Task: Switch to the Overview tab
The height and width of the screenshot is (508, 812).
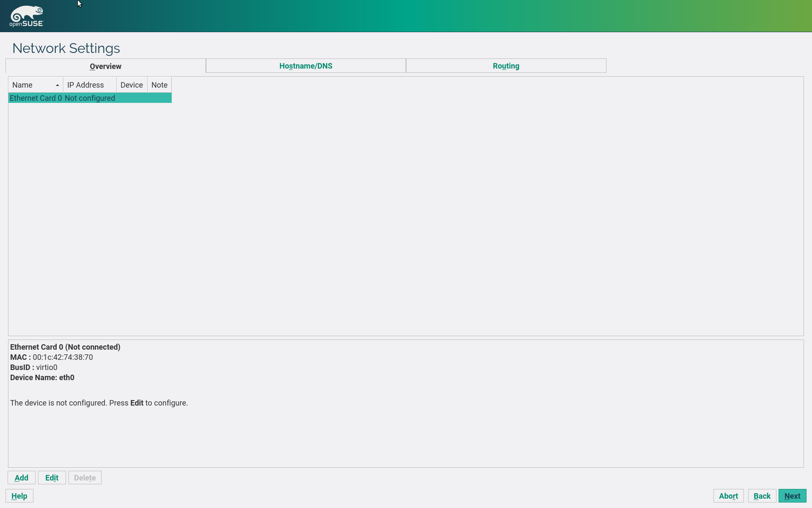Action: click(x=105, y=66)
